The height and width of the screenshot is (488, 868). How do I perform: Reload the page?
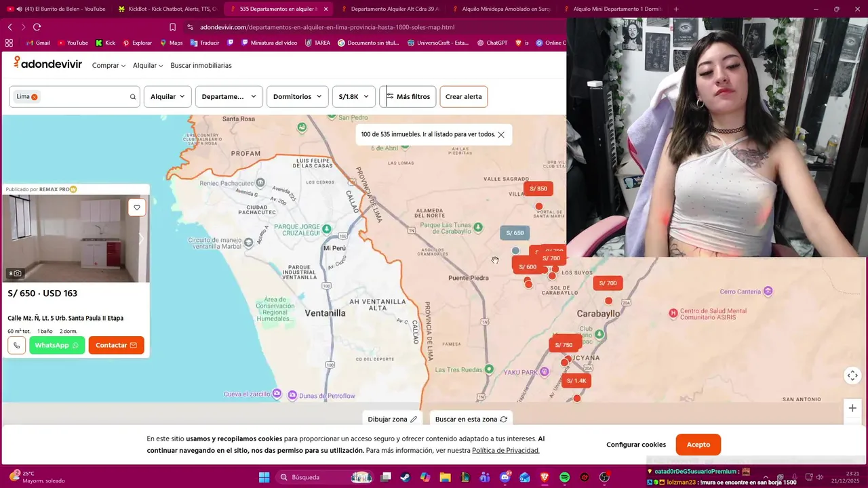click(37, 27)
